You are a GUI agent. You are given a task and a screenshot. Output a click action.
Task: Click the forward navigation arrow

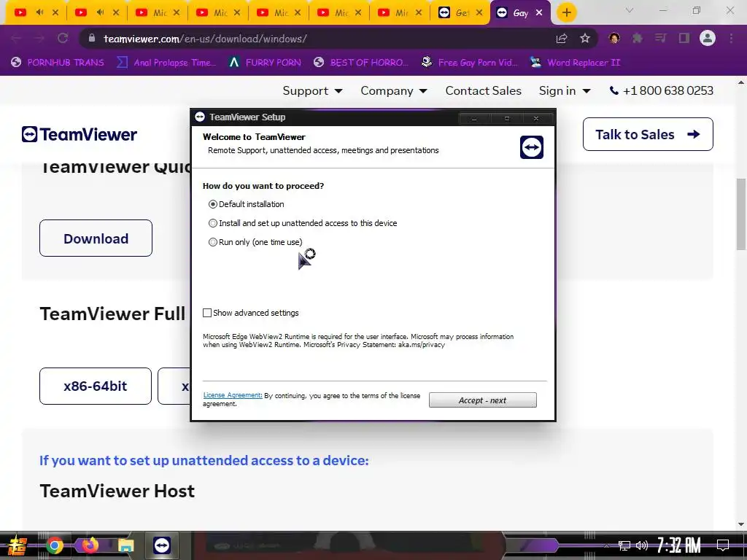coord(39,38)
